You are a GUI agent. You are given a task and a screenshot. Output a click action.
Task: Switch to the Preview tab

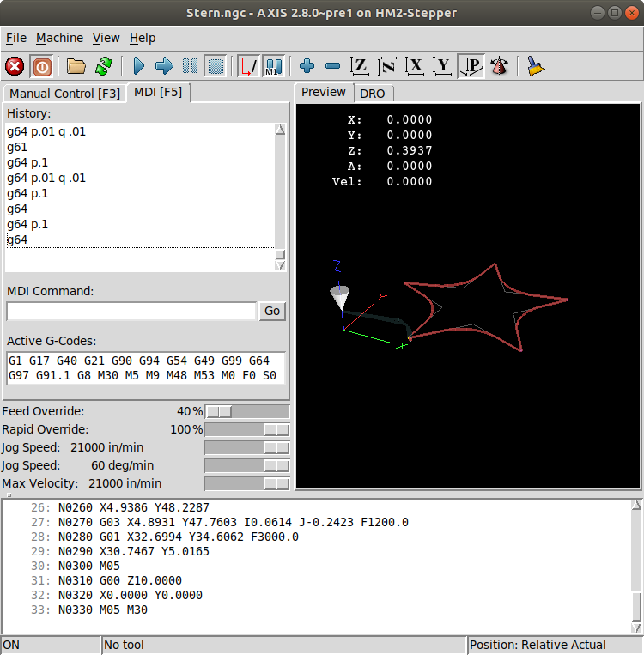click(x=324, y=92)
